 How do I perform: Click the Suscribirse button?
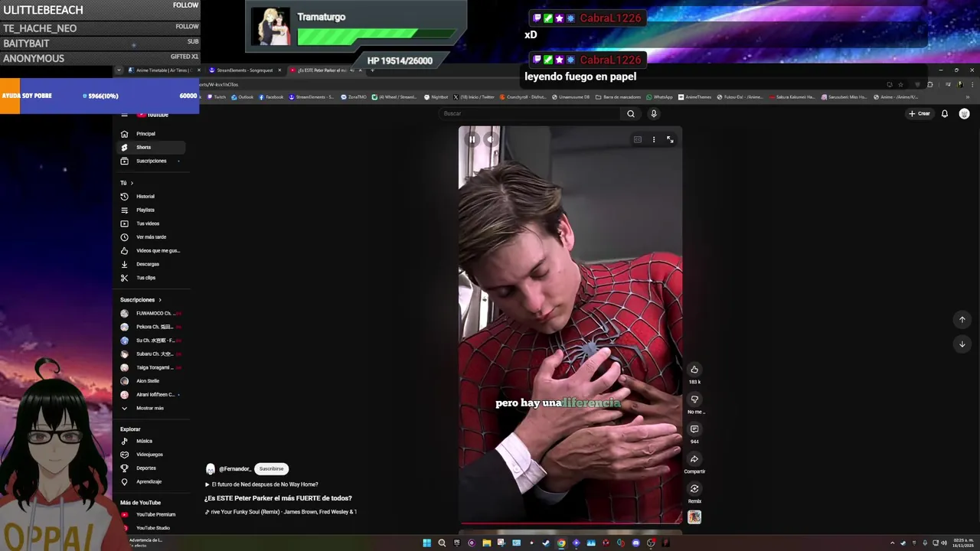(x=271, y=469)
